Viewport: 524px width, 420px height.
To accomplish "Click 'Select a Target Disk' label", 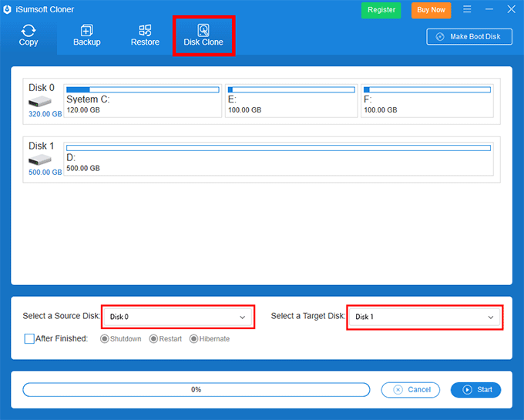I will pyautogui.click(x=307, y=316).
